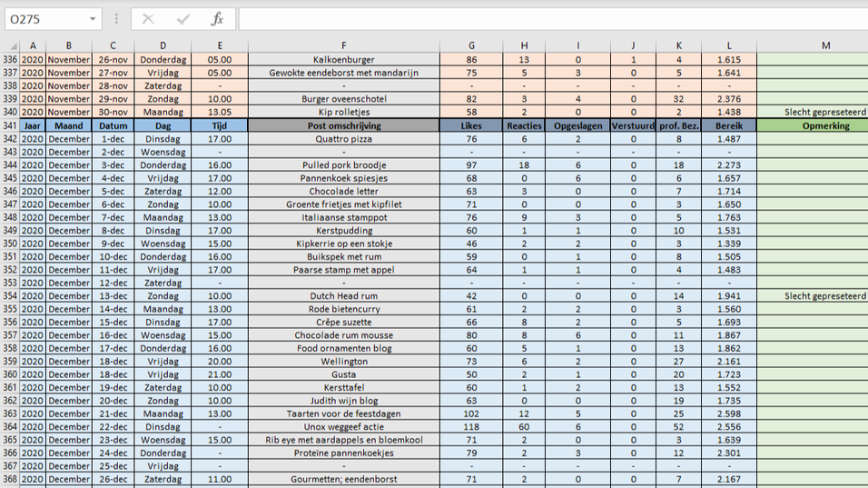Click inside the formula bar input
The image size is (868, 488).
point(553,19)
